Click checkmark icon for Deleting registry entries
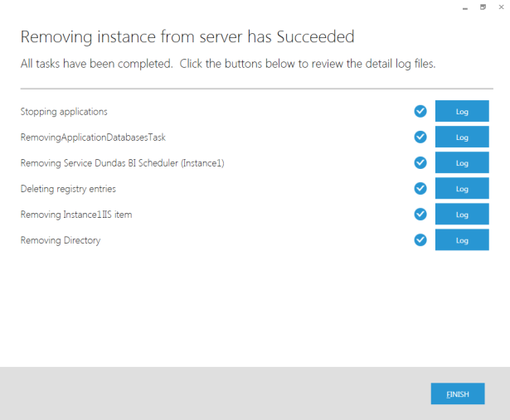This screenshot has height=420, width=510. (x=420, y=188)
